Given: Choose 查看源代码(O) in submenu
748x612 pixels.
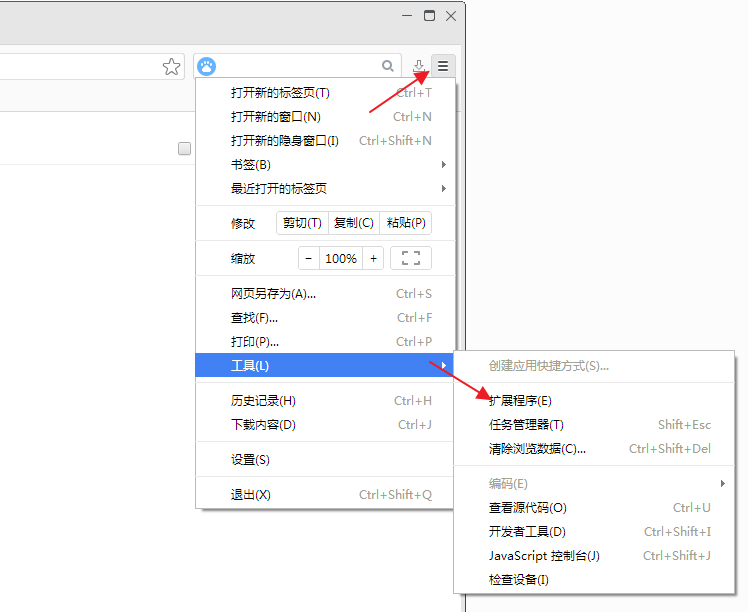Looking at the screenshot, I should point(594,508).
